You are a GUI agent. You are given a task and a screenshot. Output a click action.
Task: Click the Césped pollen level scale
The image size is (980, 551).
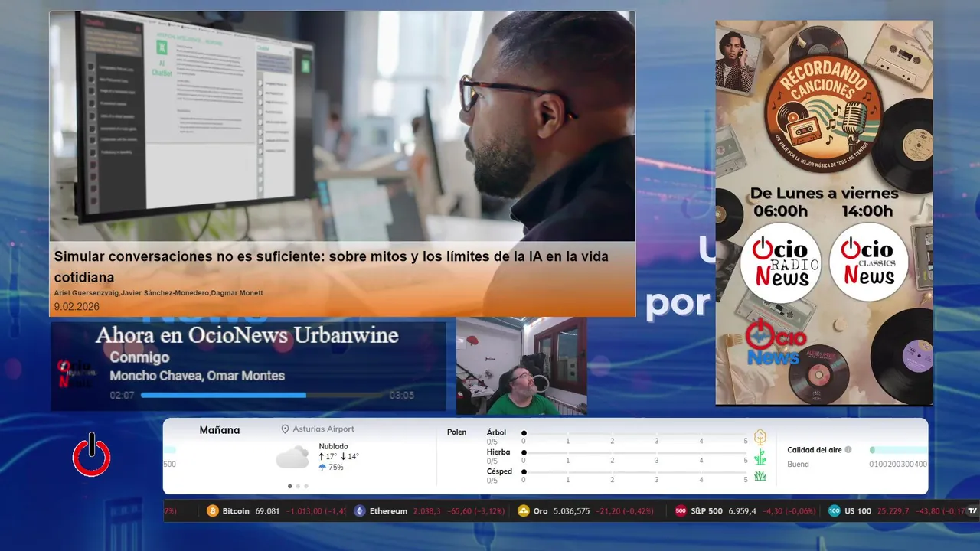(x=635, y=472)
